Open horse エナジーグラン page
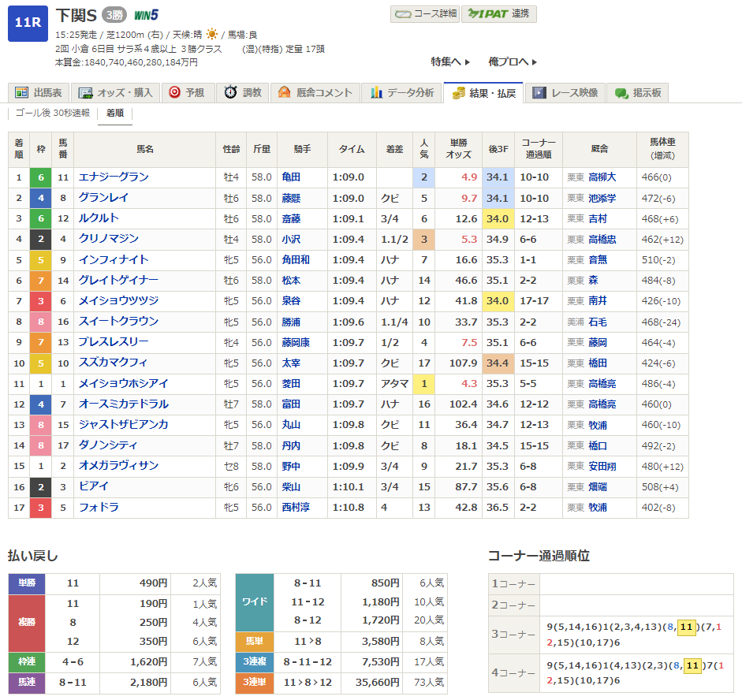 pyautogui.click(x=114, y=177)
